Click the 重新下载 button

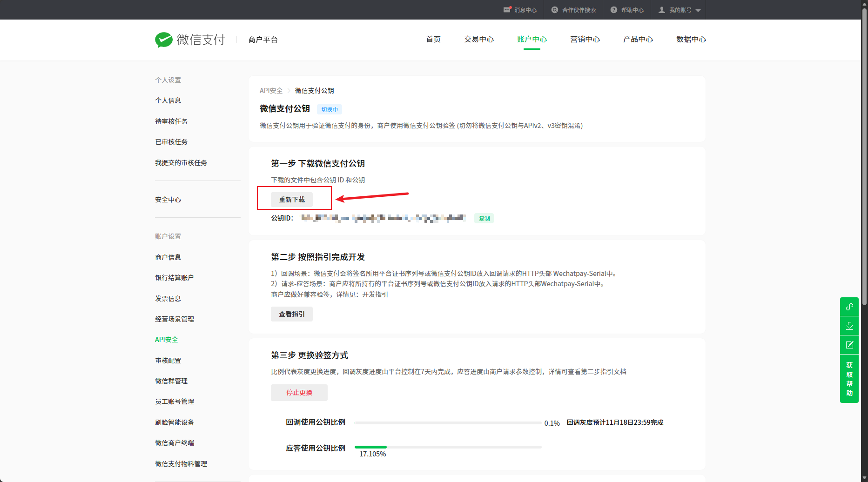tap(292, 200)
